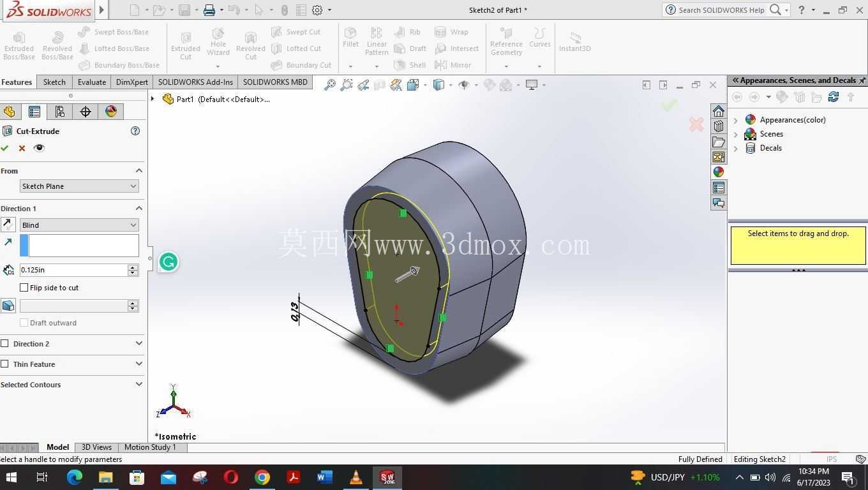Click the New document icon
Image resolution: width=868 pixels, height=490 pixels.
pyautogui.click(x=134, y=10)
